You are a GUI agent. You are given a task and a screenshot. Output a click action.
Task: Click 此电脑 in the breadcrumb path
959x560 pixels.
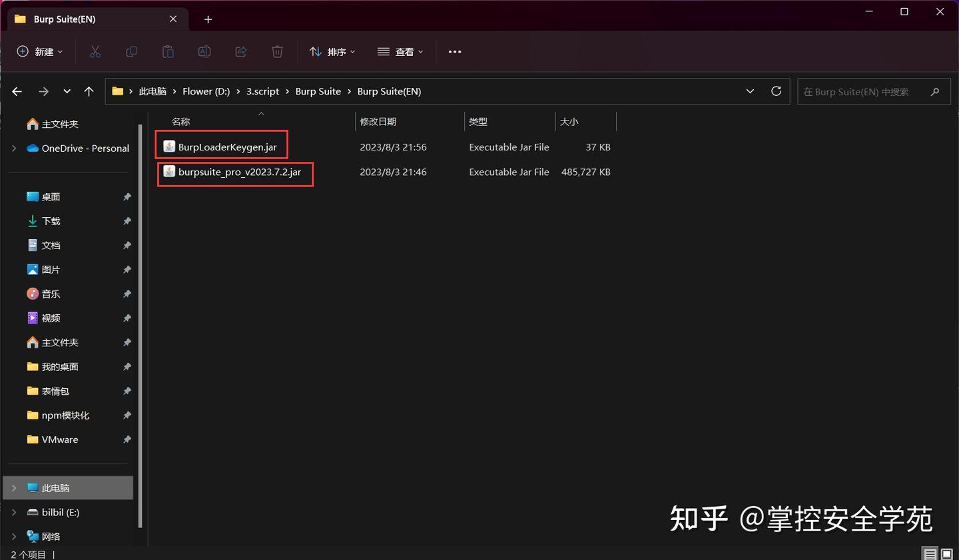[x=153, y=91]
